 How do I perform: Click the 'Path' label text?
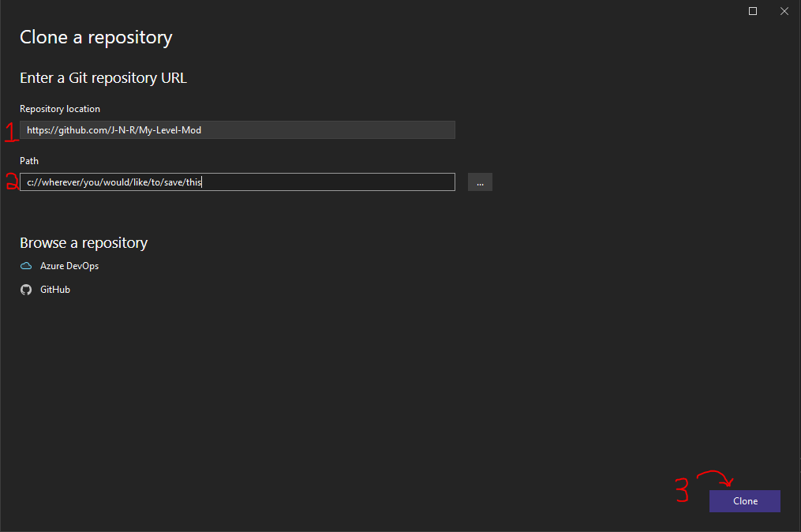click(x=29, y=161)
